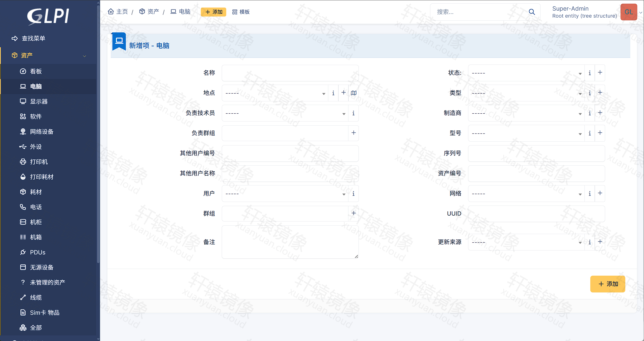Viewport: 644px width, 341px height.
Task: Click the info icon beside 负责技术员
Action: (x=353, y=113)
